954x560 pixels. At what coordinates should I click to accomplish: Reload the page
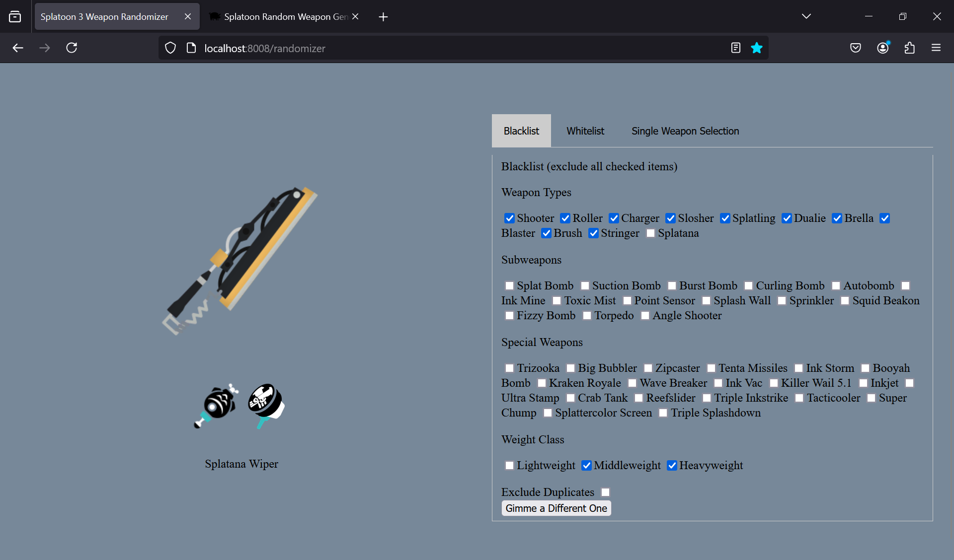point(72,48)
